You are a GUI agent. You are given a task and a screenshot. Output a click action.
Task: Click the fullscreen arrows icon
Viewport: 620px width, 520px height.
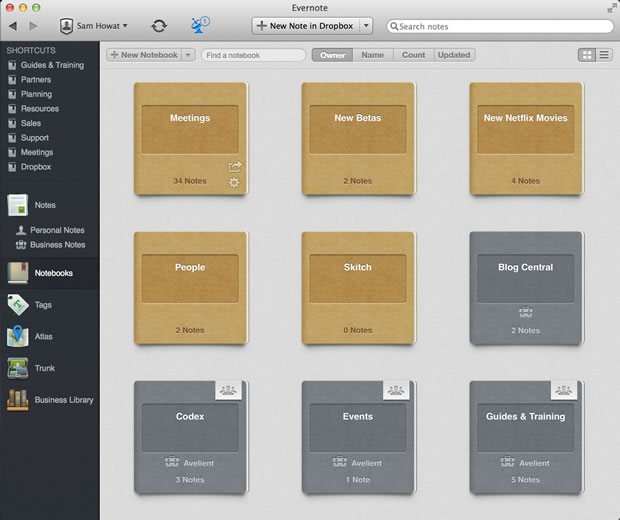pyautogui.click(x=612, y=8)
